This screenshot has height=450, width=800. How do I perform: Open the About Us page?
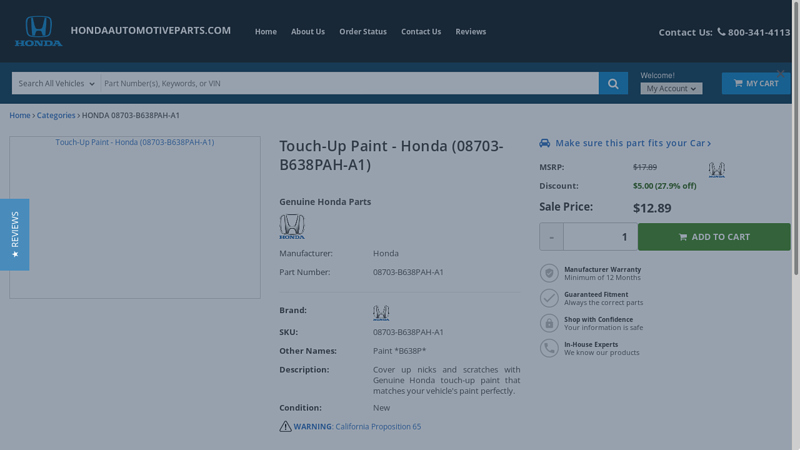(308, 32)
